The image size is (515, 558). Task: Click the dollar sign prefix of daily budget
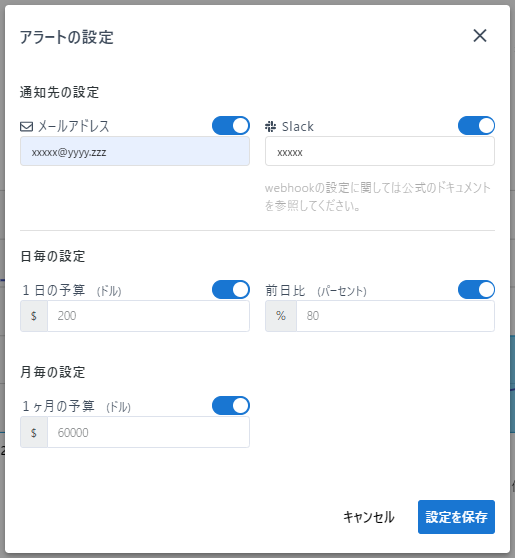pyautogui.click(x=34, y=316)
